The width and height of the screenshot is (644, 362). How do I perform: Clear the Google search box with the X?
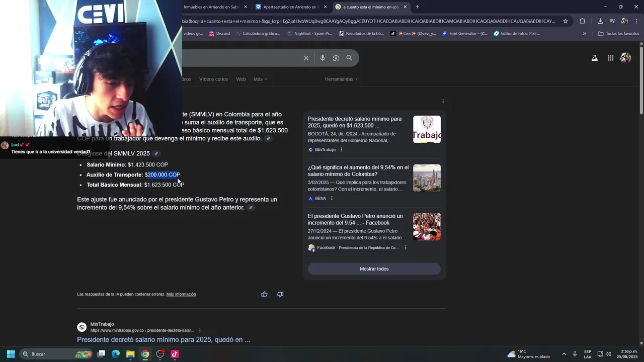pos(306,58)
